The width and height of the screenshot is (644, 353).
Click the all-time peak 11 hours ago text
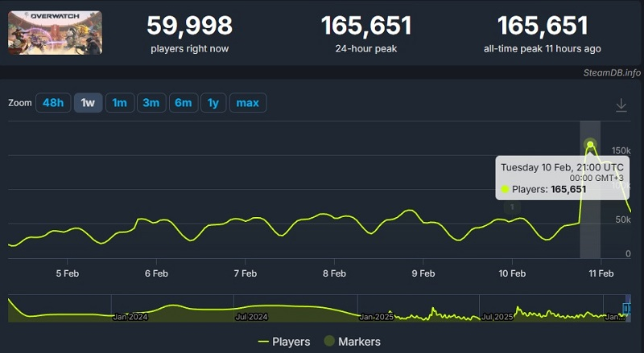pyautogui.click(x=542, y=49)
